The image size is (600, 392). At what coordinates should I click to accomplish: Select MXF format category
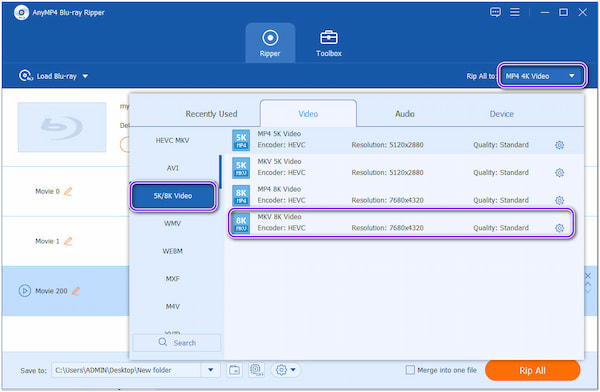pos(173,279)
